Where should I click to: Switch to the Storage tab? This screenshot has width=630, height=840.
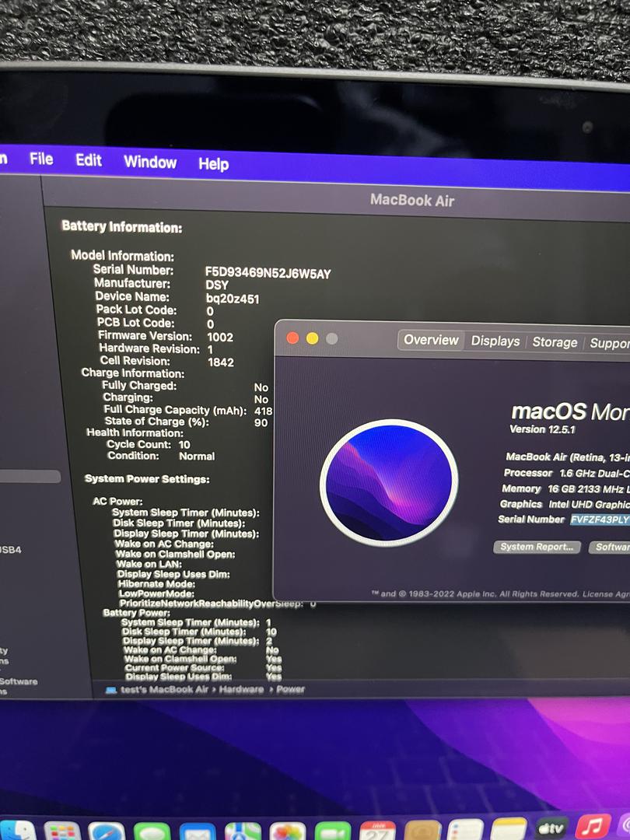click(x=555, y=342)
